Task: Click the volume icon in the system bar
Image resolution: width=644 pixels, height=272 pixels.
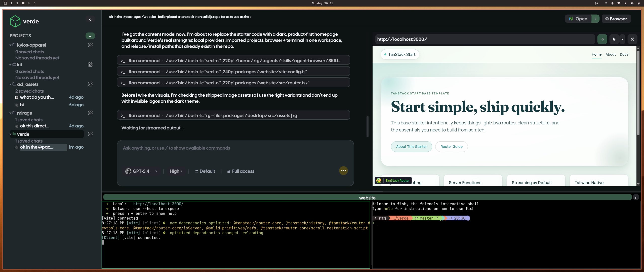Action: pos(626,3)
